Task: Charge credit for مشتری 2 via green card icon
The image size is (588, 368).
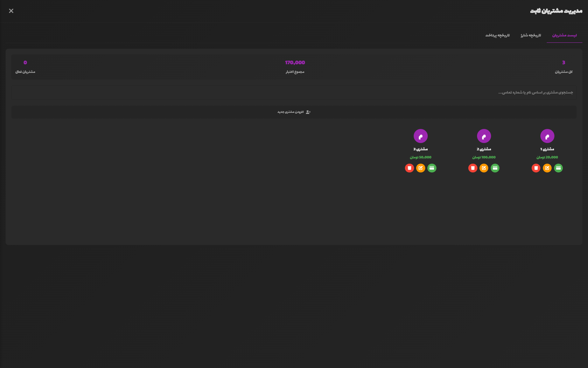Action: pos(495,168)
